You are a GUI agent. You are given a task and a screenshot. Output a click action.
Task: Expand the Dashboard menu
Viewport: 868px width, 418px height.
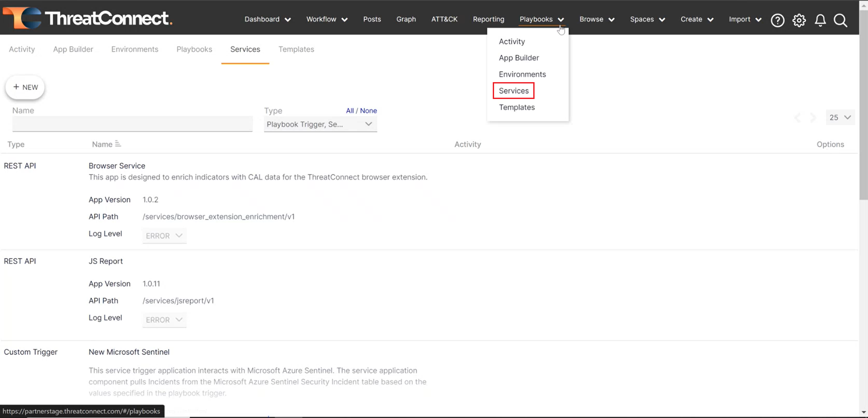(268, 19)
